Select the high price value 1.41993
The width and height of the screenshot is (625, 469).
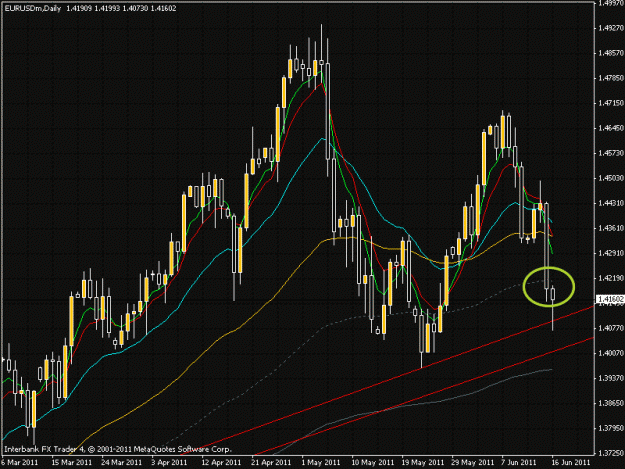107,8
